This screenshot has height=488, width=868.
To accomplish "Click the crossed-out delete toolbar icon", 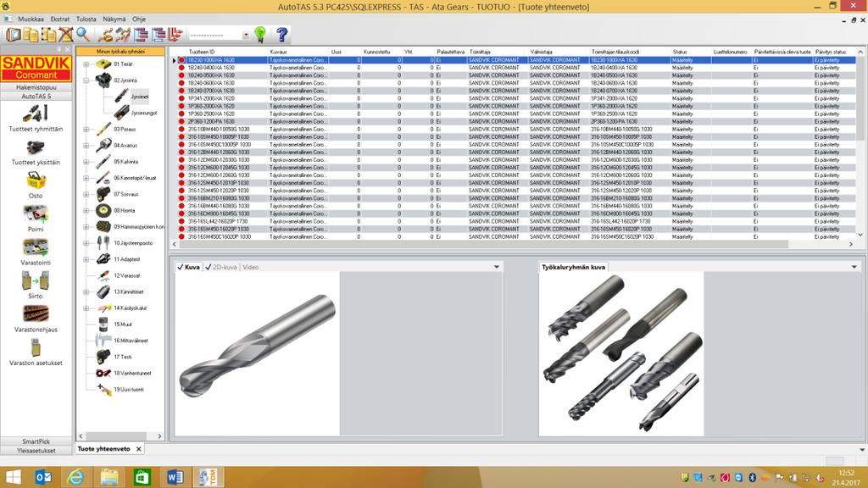I will tap(66, 34).
